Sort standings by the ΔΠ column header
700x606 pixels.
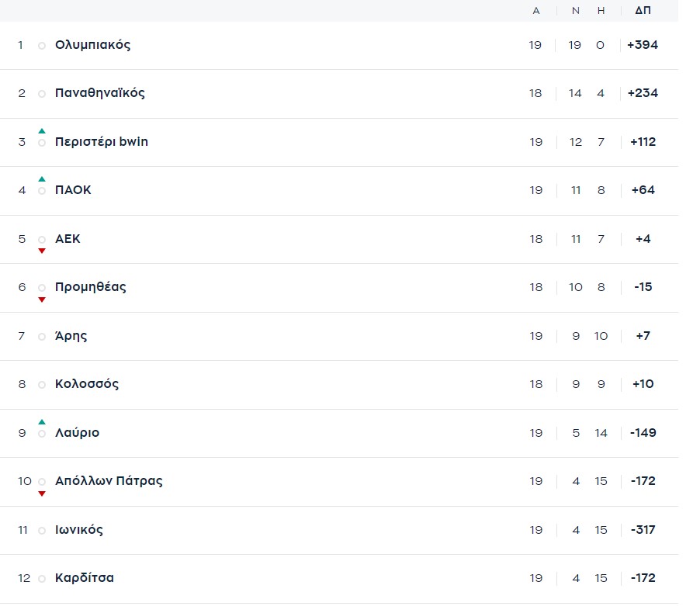(x=643, y=11)
